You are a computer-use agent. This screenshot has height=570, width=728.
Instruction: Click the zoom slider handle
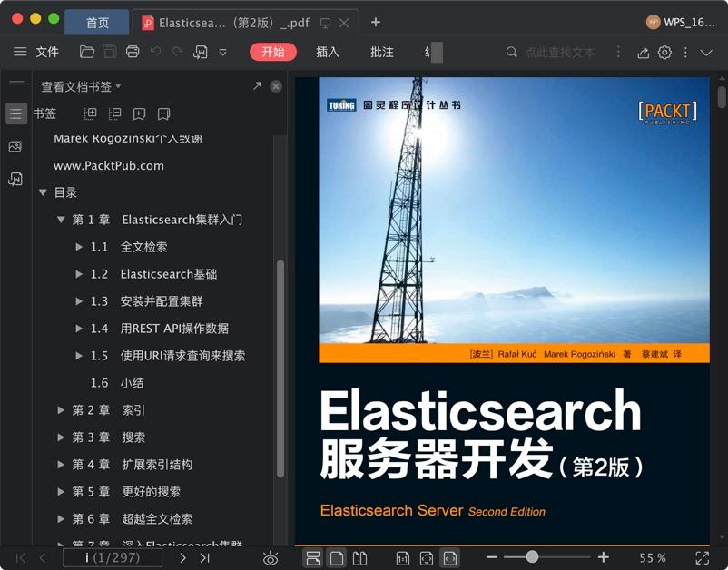[x=532, y=556]
